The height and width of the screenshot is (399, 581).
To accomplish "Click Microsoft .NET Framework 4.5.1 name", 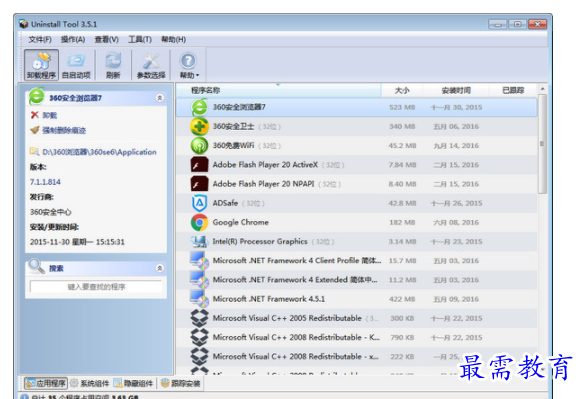I will pos(269,299).
